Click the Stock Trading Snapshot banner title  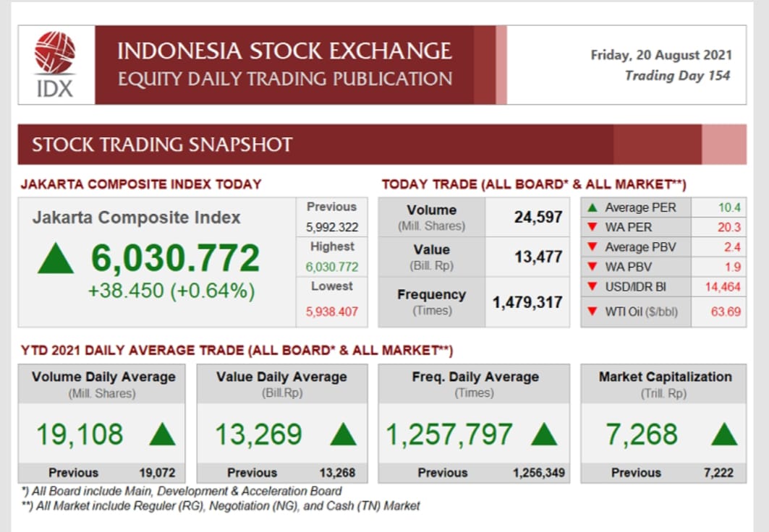(x=162, y=145)
